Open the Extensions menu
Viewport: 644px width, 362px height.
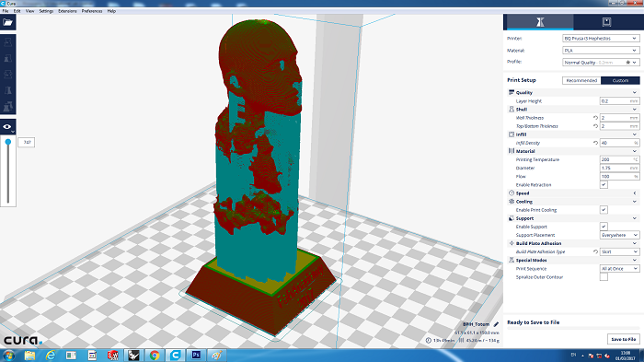click(x=67, y=11)
